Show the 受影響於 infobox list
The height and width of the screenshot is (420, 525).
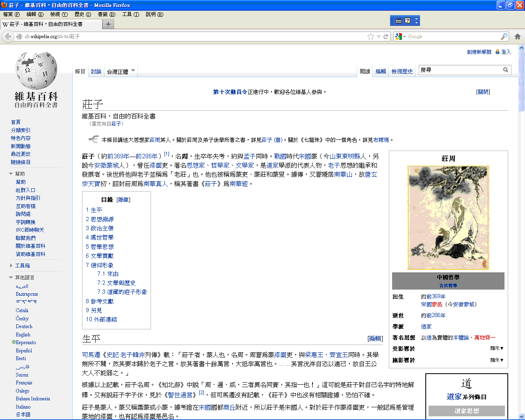pos(497,348)
